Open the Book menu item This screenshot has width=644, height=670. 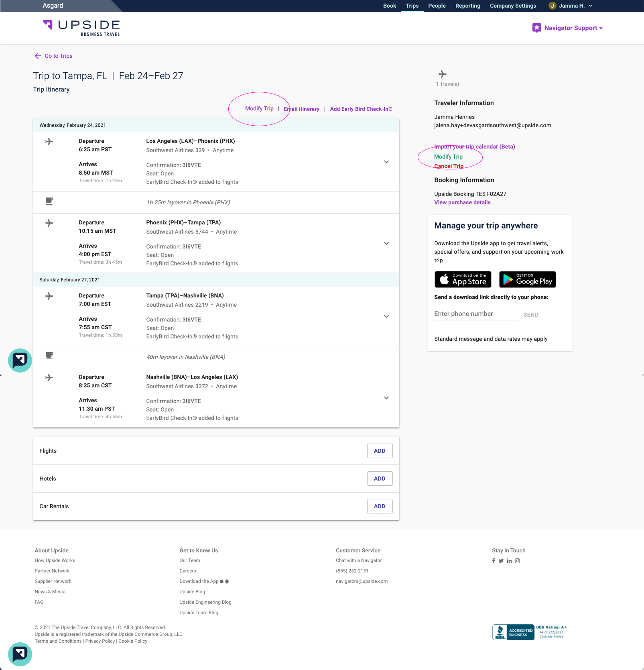[x=390, y=6]
